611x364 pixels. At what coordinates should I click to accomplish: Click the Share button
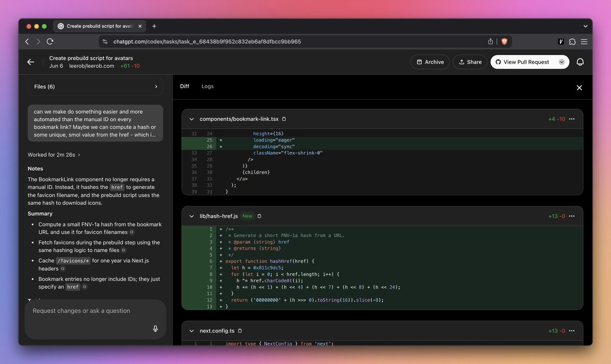[x=470, y=62]
